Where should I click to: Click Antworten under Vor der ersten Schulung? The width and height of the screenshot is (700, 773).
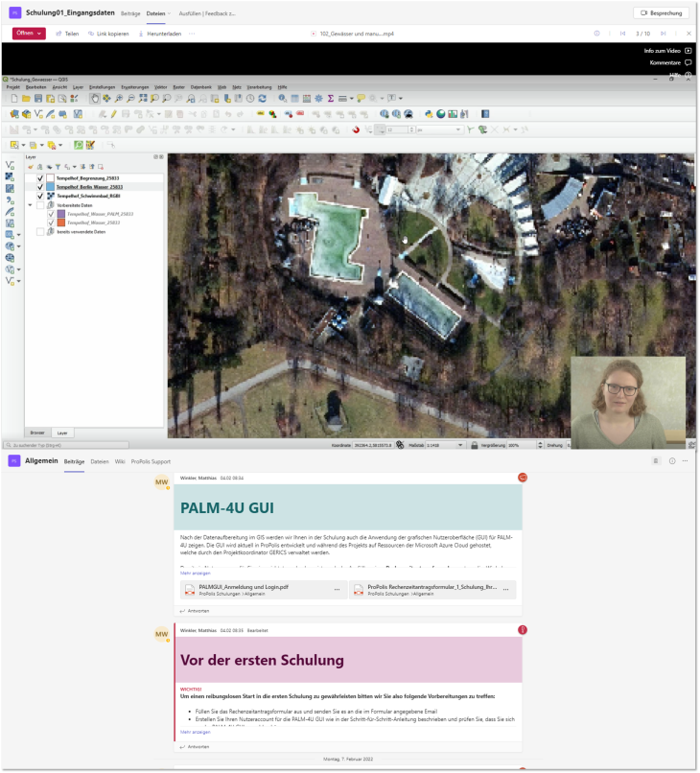pyautogui.click(x=195, y=747)
